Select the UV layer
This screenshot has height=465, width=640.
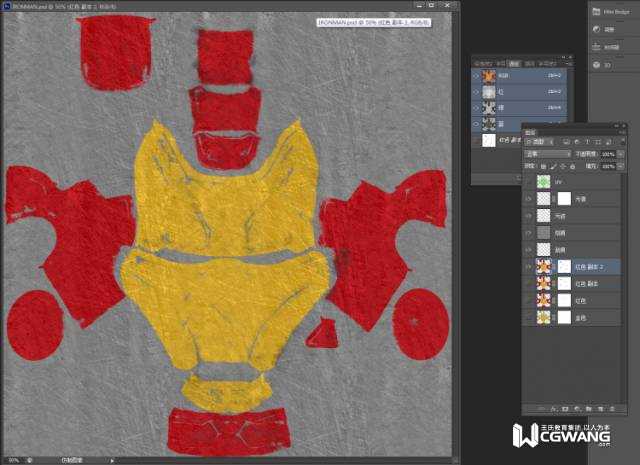[x=572, y=182]
